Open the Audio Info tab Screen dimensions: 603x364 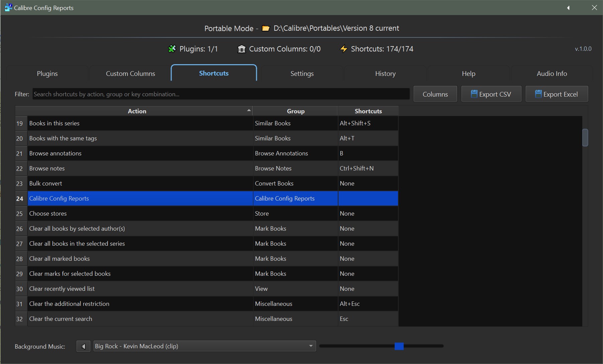click(x=551, y=74)
